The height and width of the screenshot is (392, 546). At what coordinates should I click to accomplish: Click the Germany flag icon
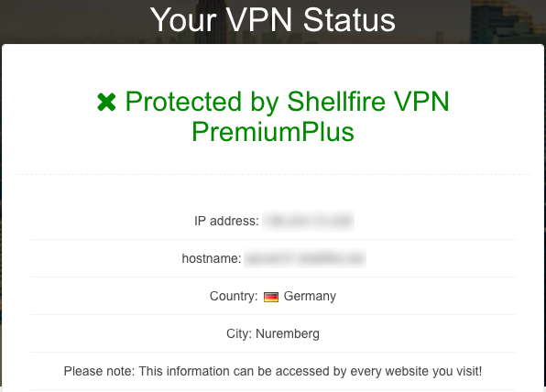pos(271,297)
